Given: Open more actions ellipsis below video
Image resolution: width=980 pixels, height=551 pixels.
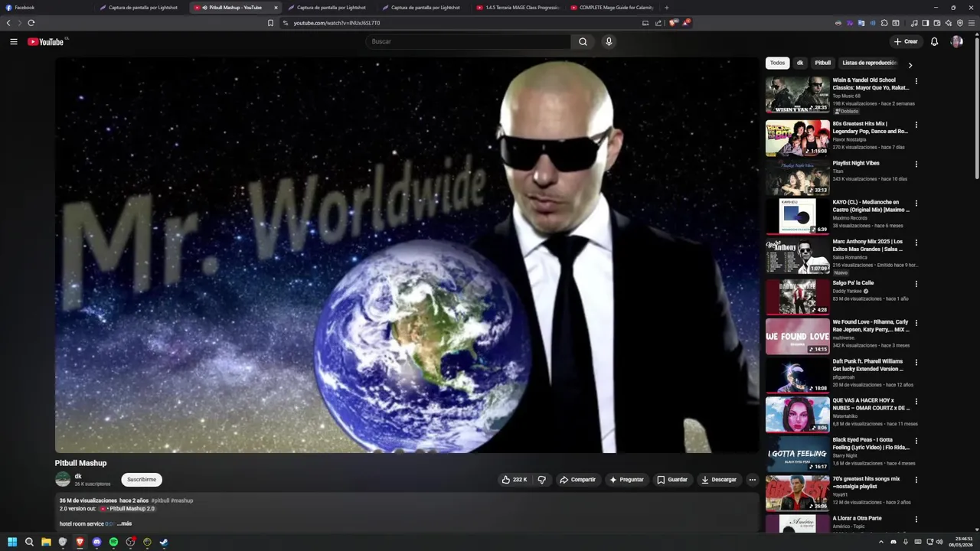Looking at the screenshot, I should pos(752,480).
